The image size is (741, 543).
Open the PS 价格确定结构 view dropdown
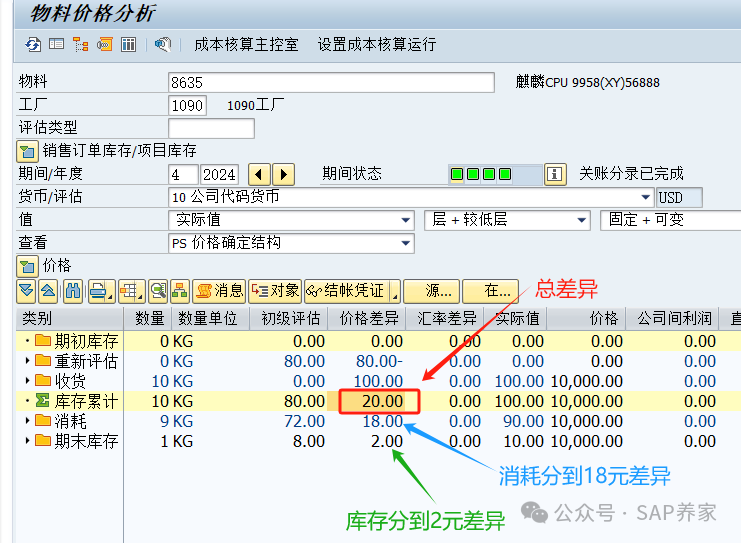pos(405,243)
